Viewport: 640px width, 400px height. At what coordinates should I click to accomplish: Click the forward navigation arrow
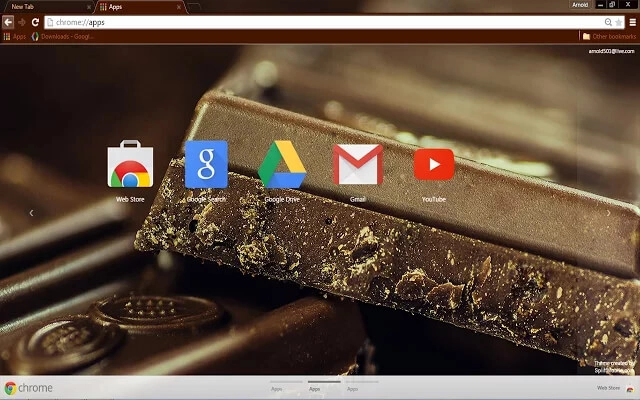pos(22,22)
